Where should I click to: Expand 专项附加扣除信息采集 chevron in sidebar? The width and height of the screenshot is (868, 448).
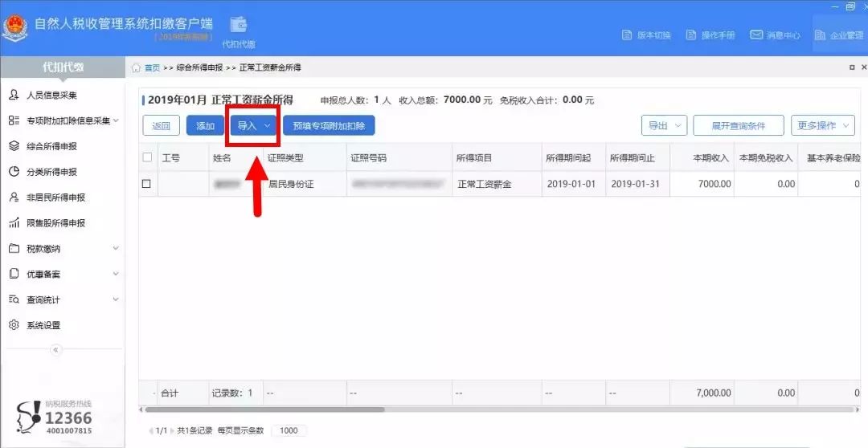[x=116, y=120]
